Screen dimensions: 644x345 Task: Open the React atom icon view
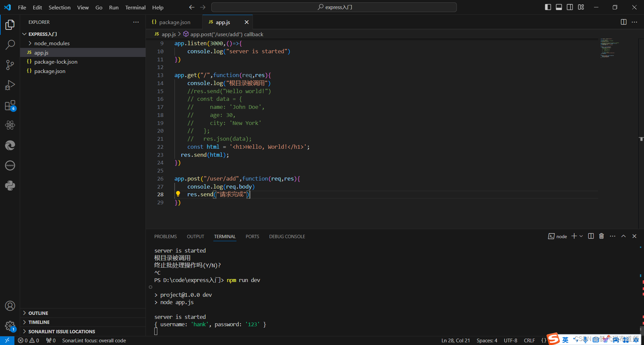tap(10, 125)
